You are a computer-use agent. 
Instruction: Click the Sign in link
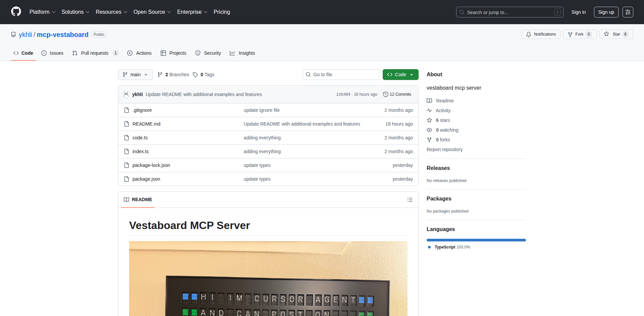pos(579,12)
